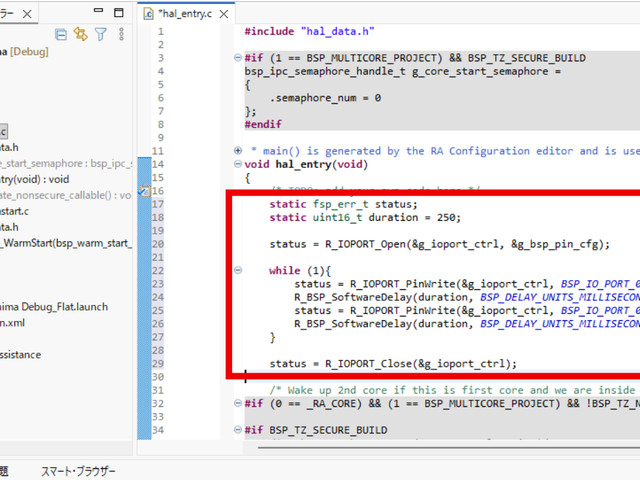Image resolution: width=640 pixels, height=480 pixels.
Task: Collapse the #if BSP_TZ_SECURE_BUILD fold on line 34
Action: coord(238,429)
